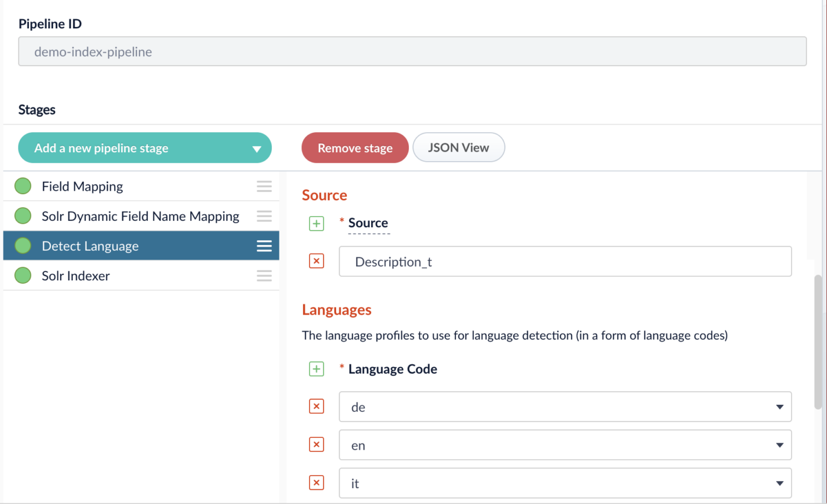Toggle the Detect Language stage enabled circle
This screenshot has height=504, width=827.
[22, 246]
